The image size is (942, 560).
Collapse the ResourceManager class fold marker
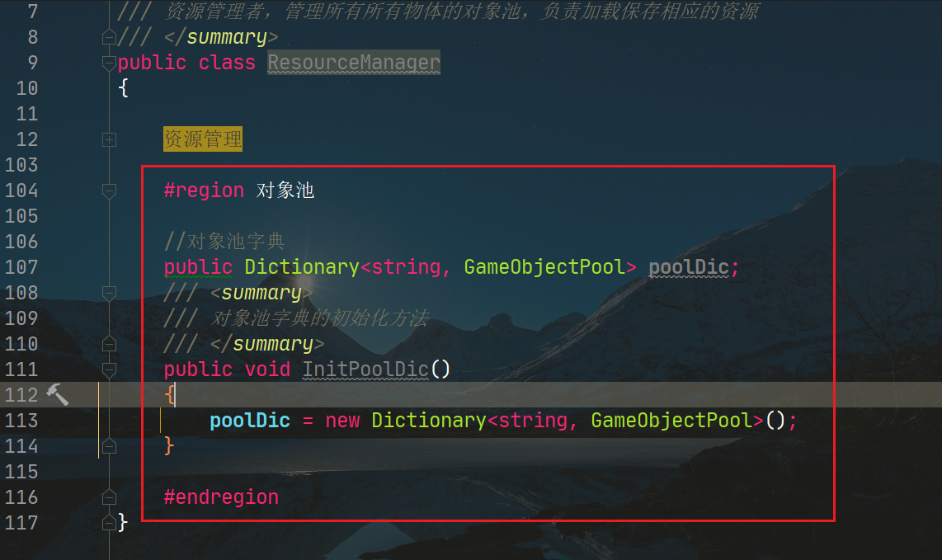coord(109,63)
